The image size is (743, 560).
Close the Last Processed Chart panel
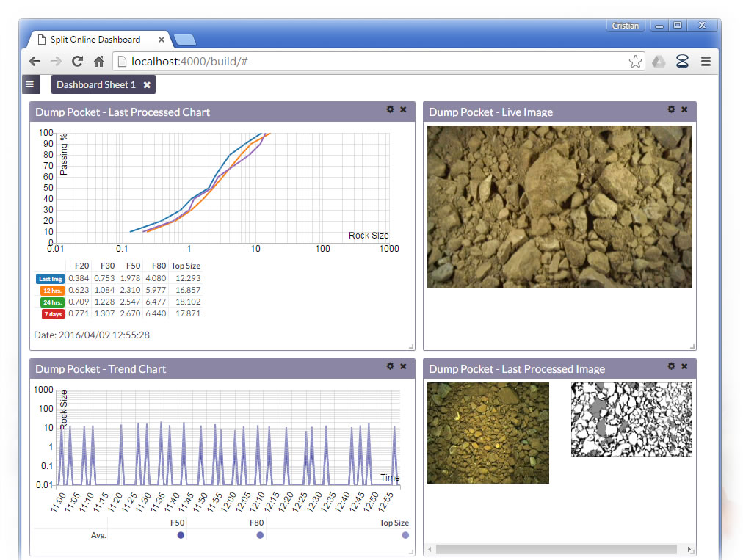click(403, 109)
